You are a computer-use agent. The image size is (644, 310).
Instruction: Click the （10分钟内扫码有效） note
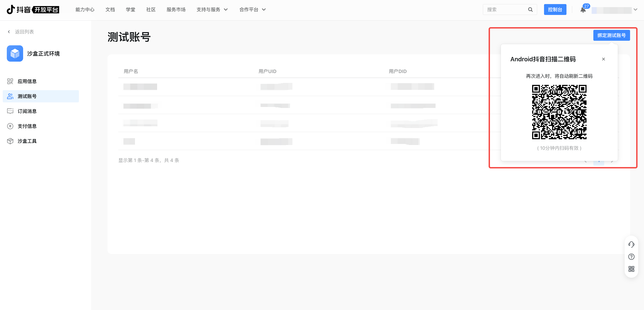559,148
